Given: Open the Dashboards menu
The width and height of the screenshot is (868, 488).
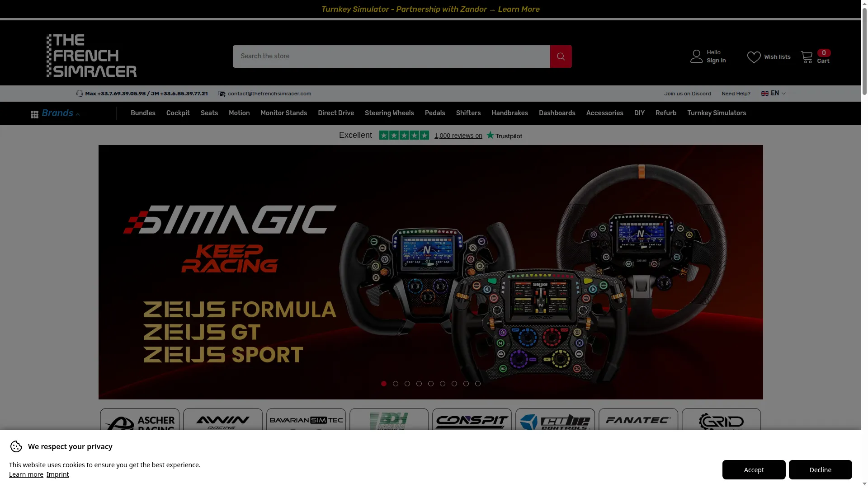Looking at the screenshot, I should 557,113.
